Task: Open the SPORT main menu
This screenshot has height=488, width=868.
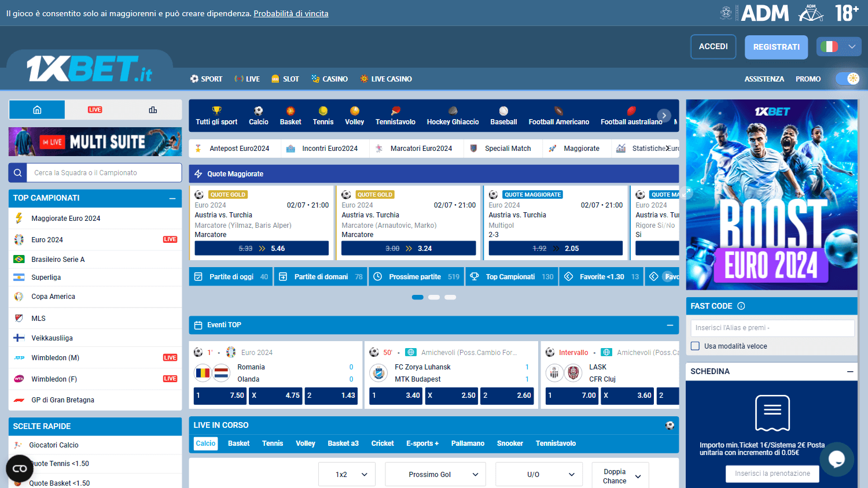Action: point(207,79)
